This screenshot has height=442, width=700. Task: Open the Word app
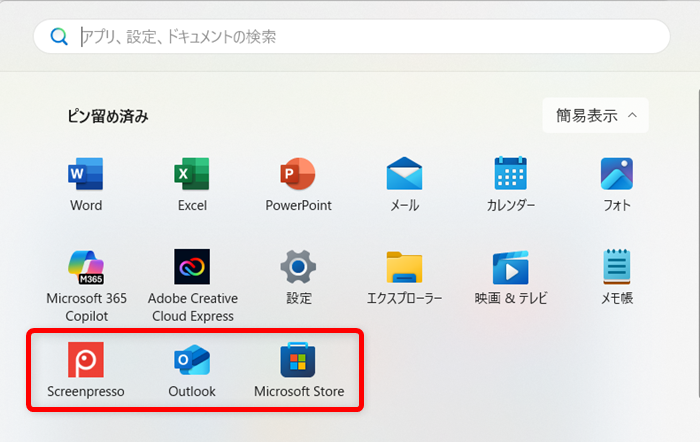click(x=86, y=184)
